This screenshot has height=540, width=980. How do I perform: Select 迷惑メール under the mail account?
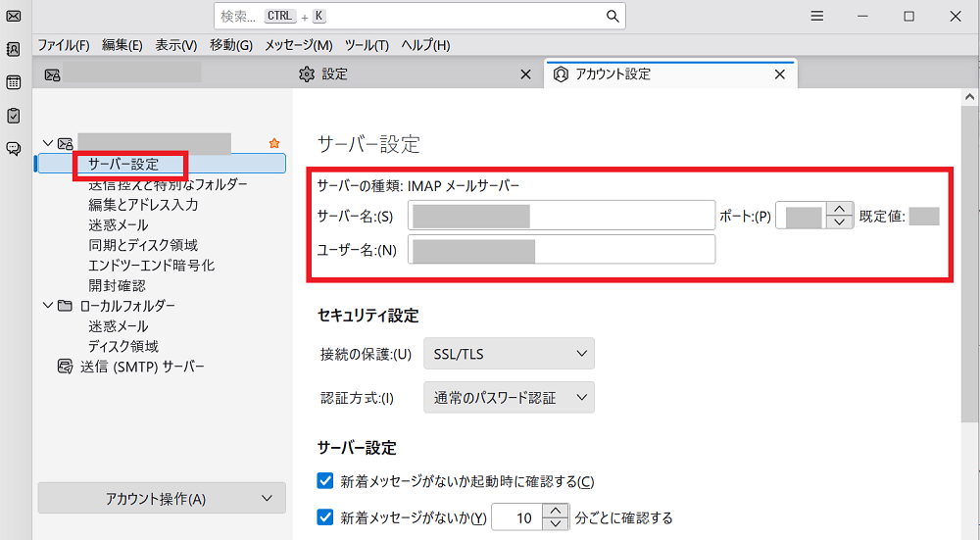point(118,224)
